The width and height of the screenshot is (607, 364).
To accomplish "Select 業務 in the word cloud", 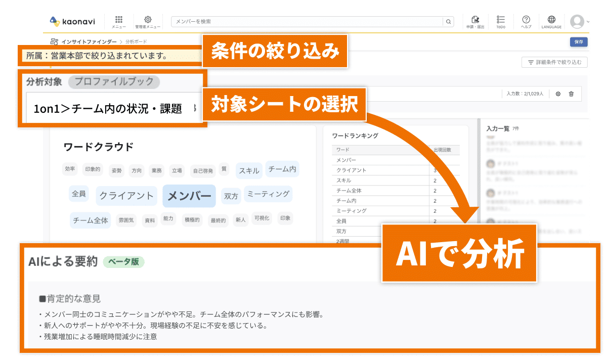I will 157,170.
